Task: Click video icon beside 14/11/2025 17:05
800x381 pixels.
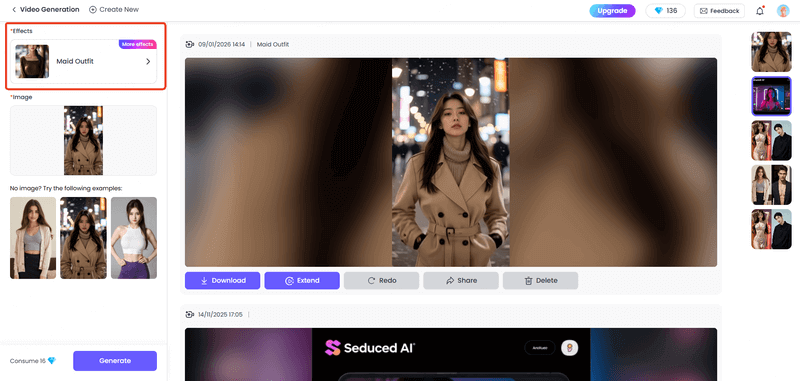Action: point(190,314)
